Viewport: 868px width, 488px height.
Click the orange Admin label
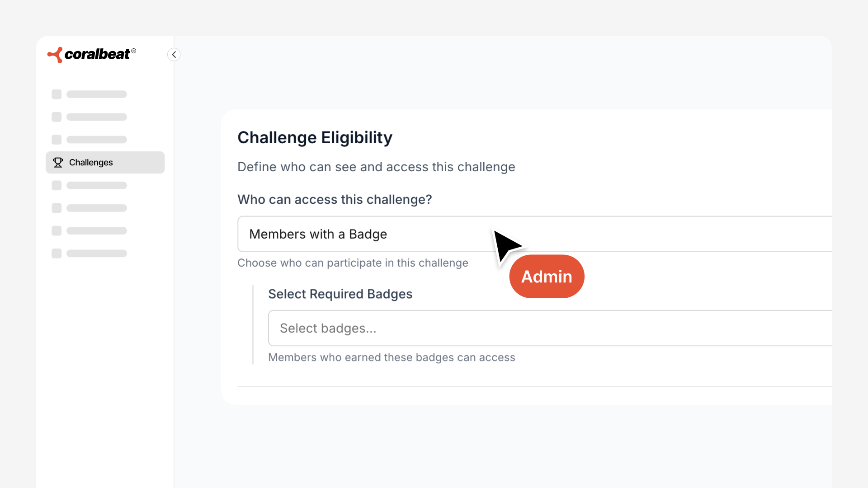(x=547, y=277)
